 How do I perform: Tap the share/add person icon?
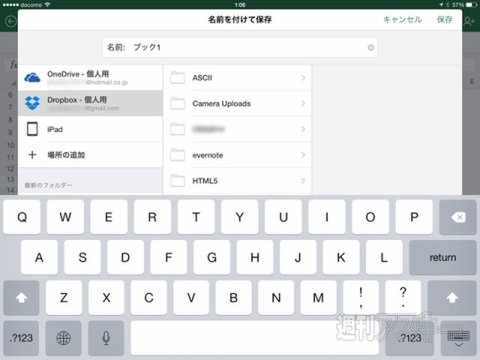click(469, 22)
